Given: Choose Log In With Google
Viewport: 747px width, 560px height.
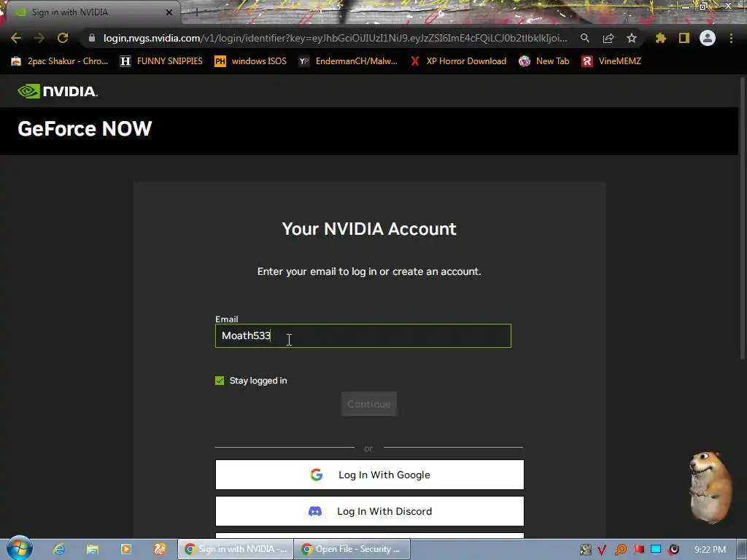Looking at the screenshot, I should 370,475.
